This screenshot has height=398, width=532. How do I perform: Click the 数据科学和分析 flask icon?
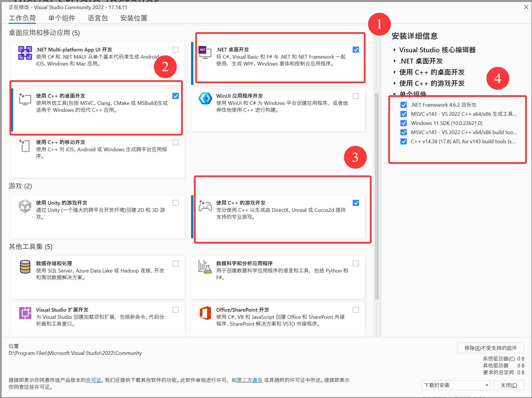[205, 266]
